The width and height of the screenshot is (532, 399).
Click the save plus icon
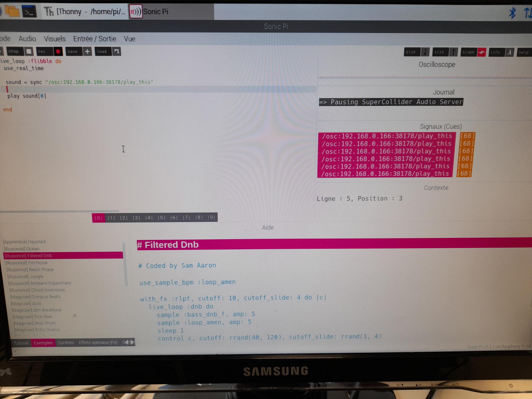[87, 51]
